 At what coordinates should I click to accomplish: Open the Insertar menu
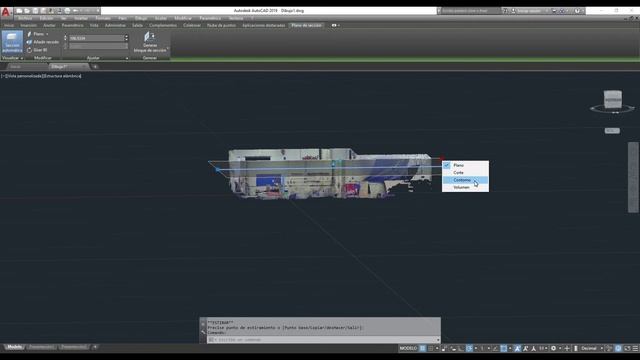81,18
